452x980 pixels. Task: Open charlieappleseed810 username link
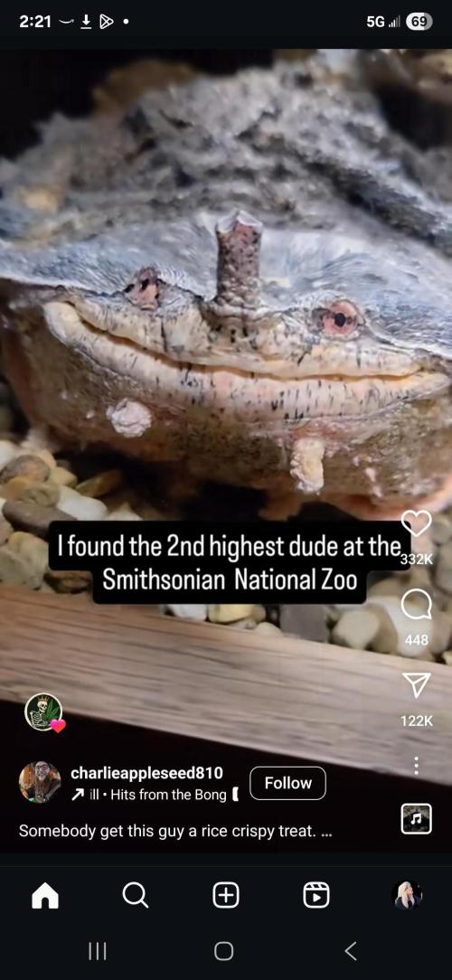147,773
